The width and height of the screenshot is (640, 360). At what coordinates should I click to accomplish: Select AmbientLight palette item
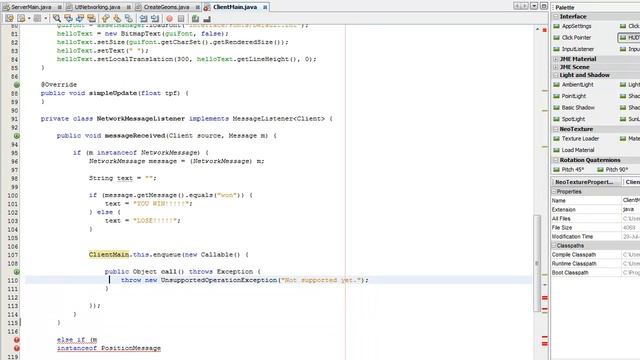(573, 84)
